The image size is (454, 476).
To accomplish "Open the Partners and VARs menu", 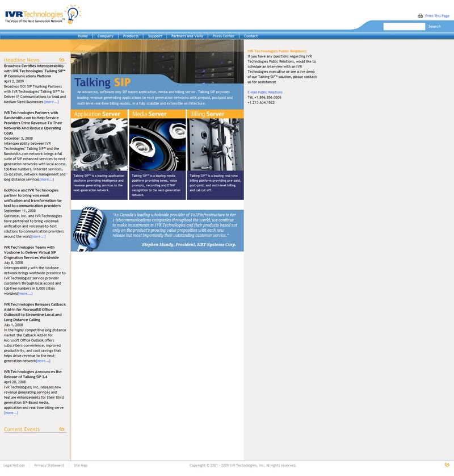I will [187, 36].
